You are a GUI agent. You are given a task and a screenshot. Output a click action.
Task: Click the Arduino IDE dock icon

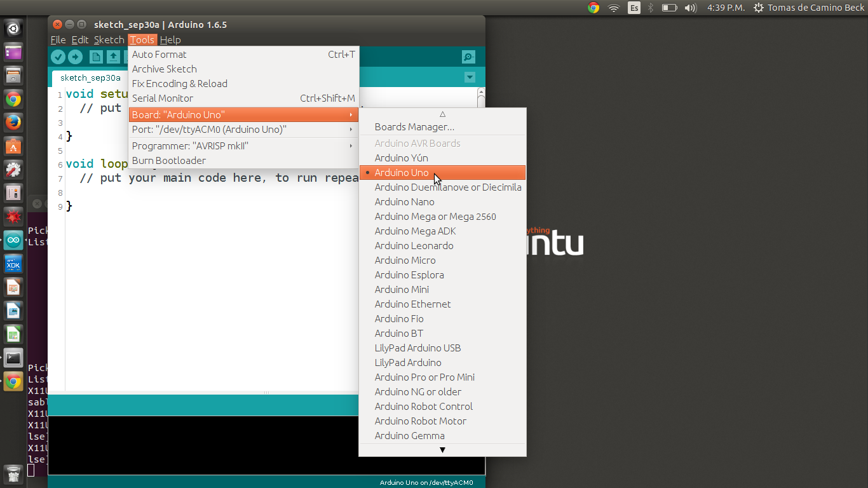click(x=13, y=240)
